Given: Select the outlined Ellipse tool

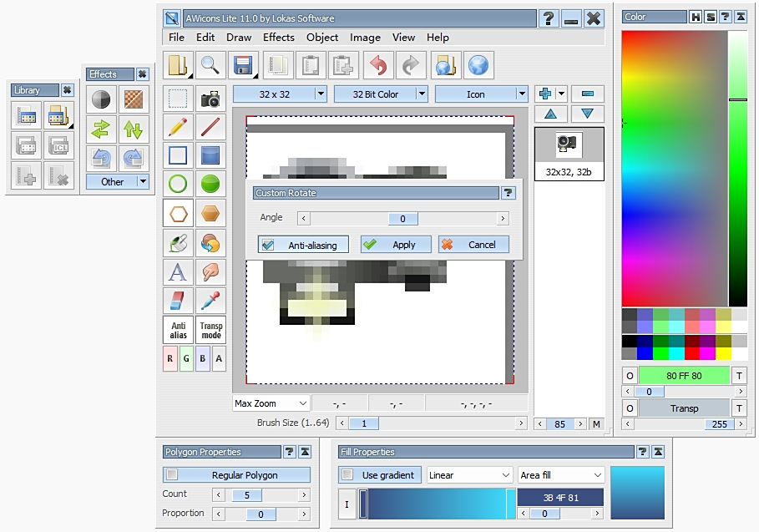Looking at the screenshot, I should pyautogui.click(x=178, y=185).
